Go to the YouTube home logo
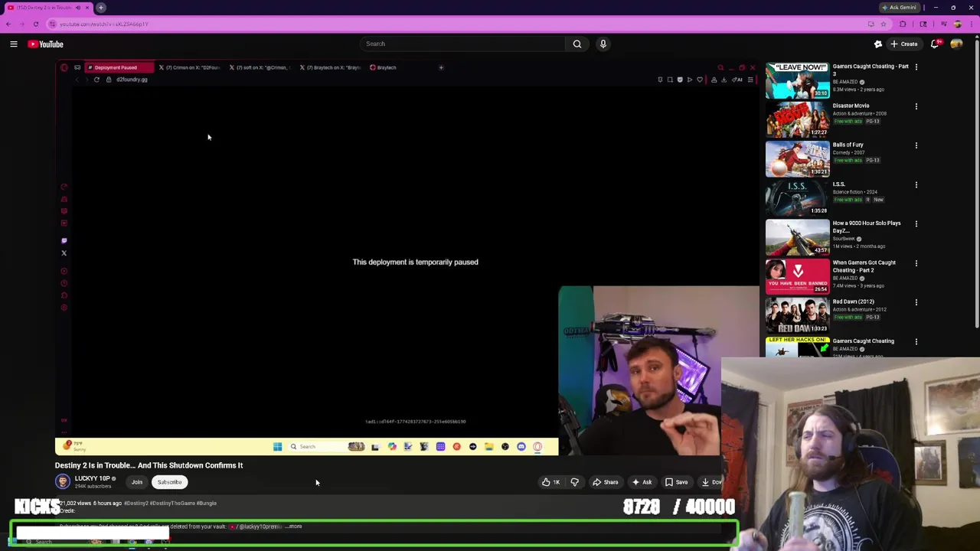The image size is (980, 551). pyautogui.click(x=46, y=44)
